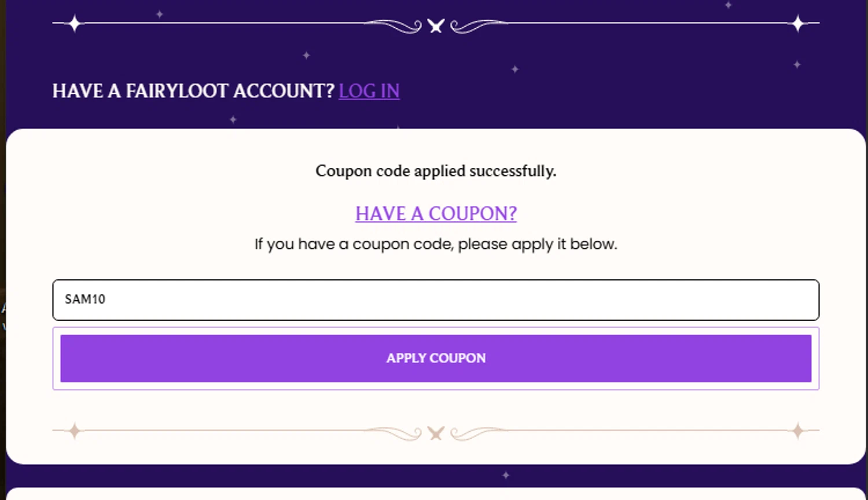868x500 pixels.
Task: Click the white panel edge at screen bottom
Action: pyautogui.click(x=436, y=494)
